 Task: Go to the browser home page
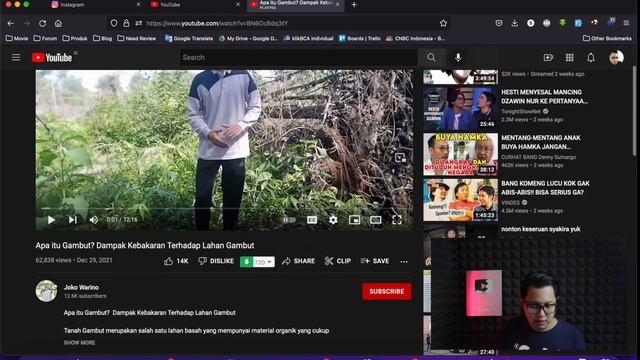tap(58, 24)
